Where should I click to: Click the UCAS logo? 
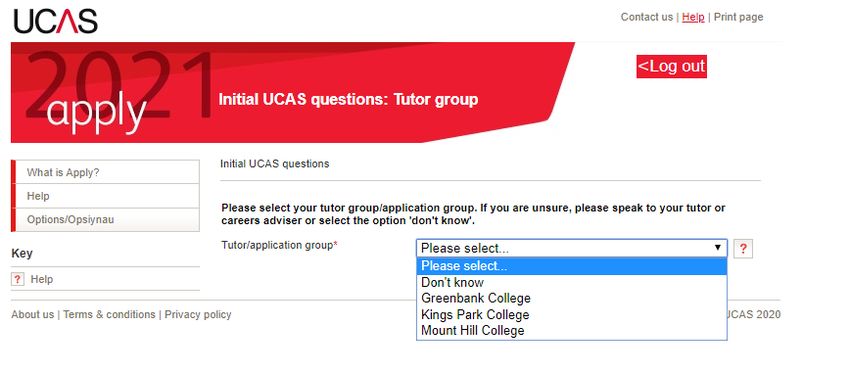click(x=56, y=22)
